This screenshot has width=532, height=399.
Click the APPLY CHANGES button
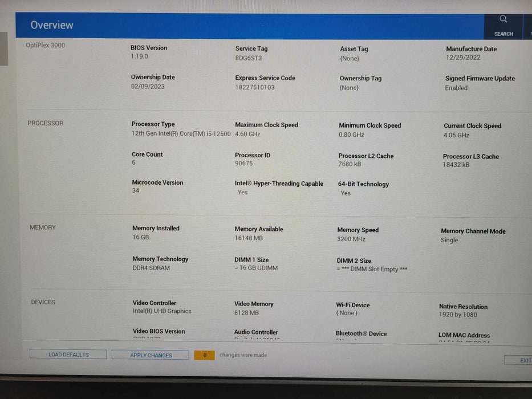(x=151, y=355)
